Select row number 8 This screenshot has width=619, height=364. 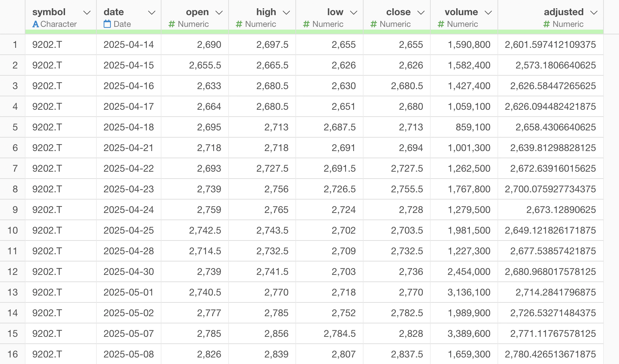pyautogui.click(x=15, y=189)
